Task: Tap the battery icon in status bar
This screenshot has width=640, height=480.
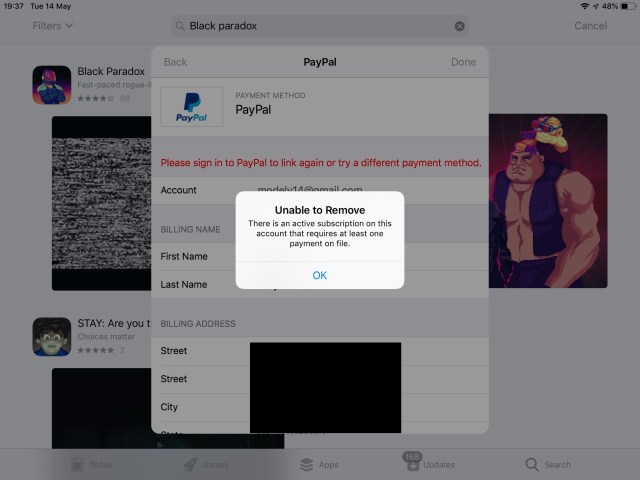Action: tap(627, 6)
